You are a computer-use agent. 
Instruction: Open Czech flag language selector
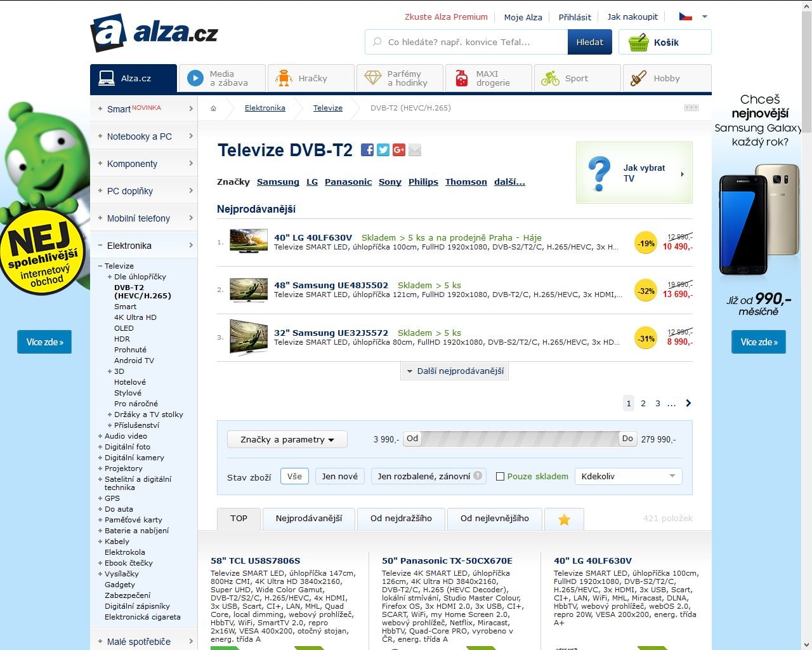(686, 17)
